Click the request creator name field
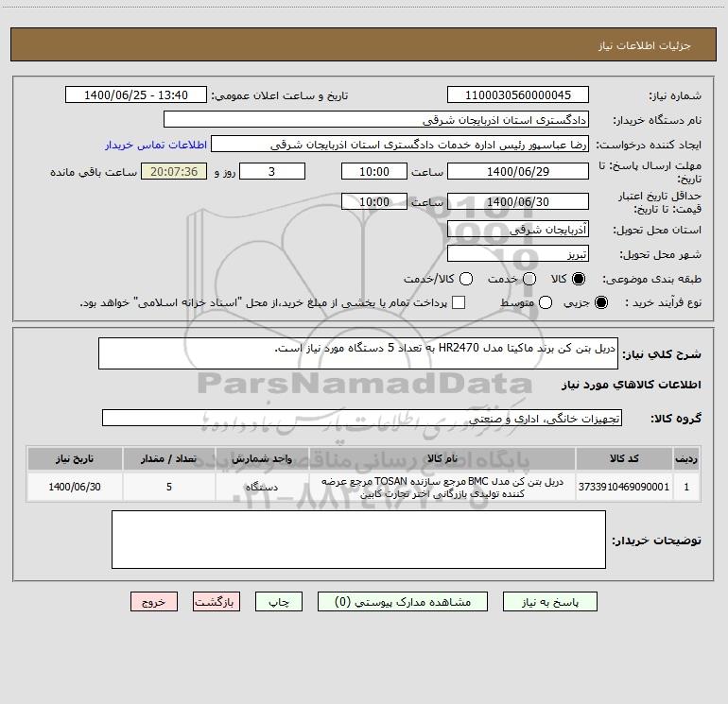Viewport: 728px width, 704px height. pyautogui.click(x=400, y=145)
